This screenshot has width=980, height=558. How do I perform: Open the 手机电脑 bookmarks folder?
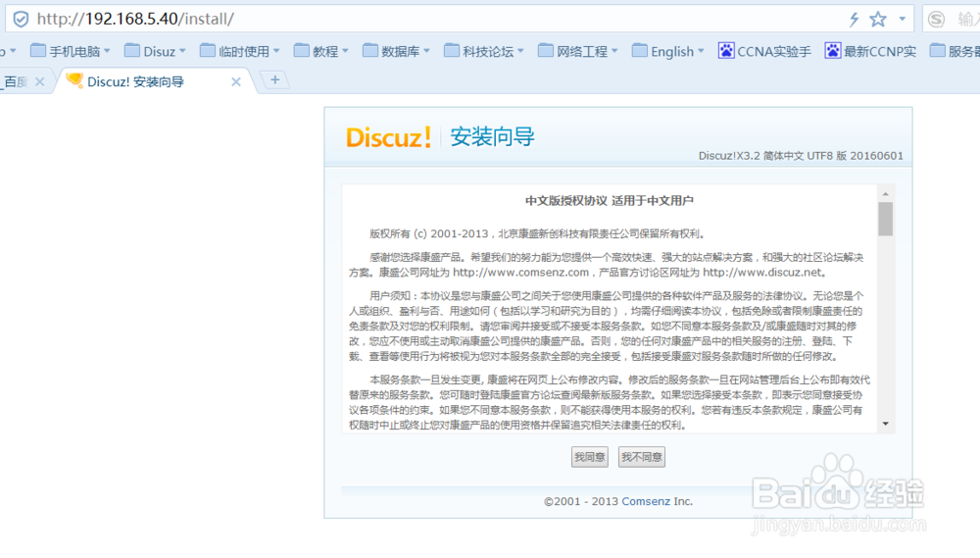coord(71,51)
